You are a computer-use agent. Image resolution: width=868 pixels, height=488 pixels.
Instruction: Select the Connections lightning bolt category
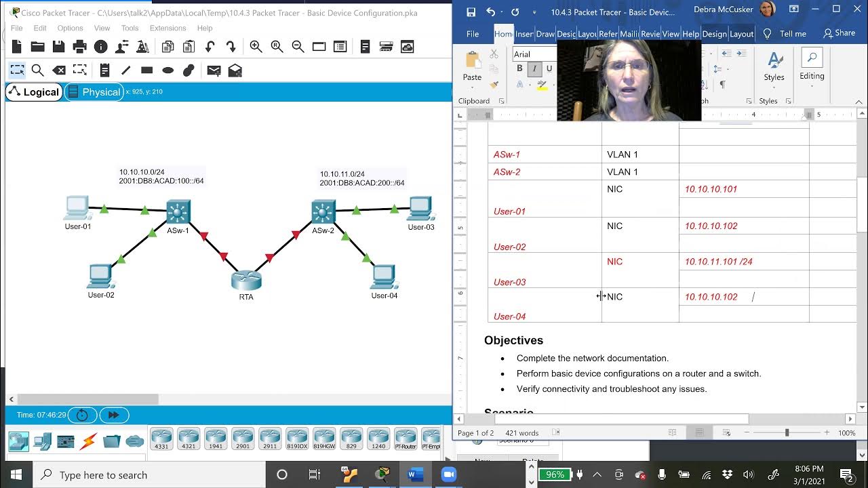[89, 442]
